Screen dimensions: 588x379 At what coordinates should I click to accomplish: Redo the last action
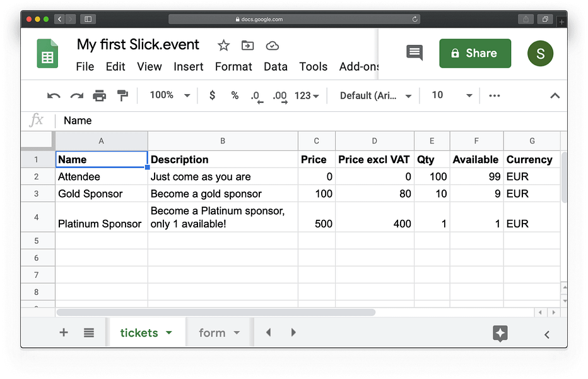[x=77, y=96]
